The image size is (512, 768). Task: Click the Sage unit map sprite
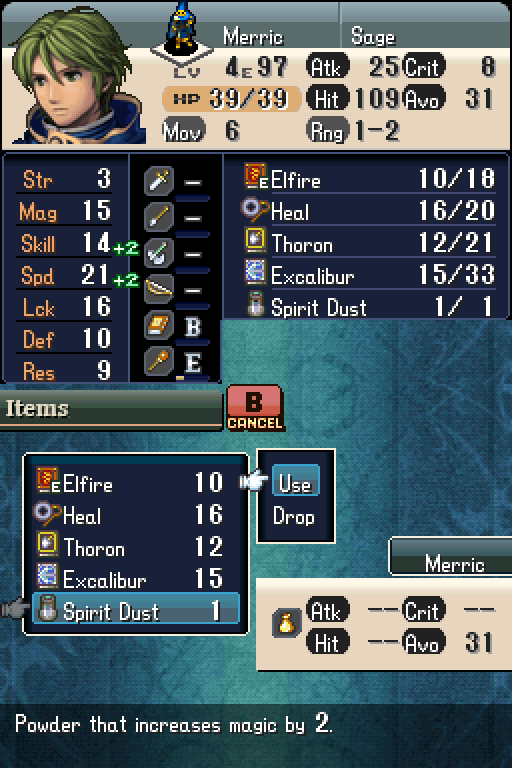(x=182, y=28)
